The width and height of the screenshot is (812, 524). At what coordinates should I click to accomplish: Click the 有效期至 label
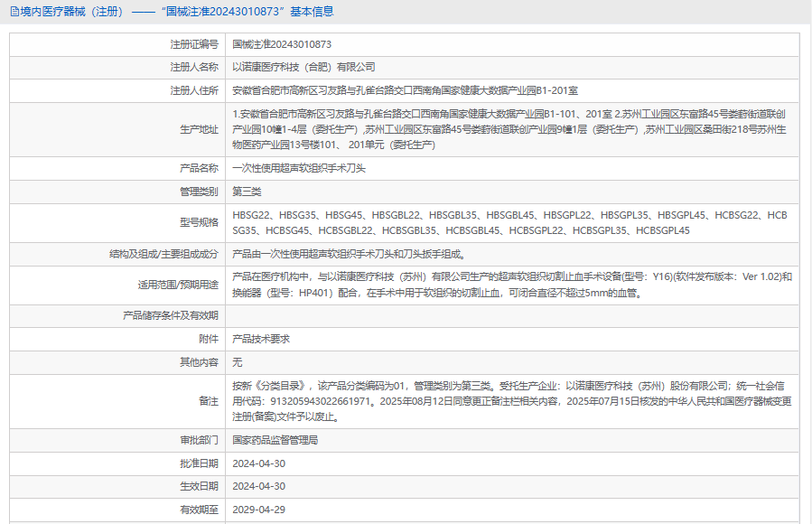tap(199, 510)
